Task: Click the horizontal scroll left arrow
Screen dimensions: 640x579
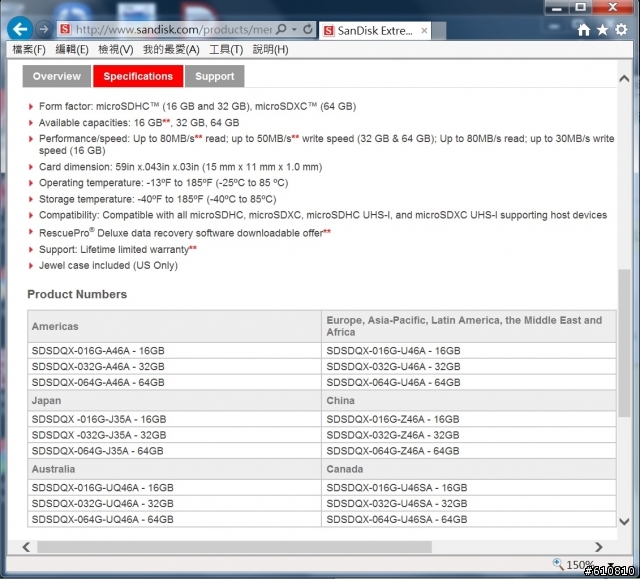Action: (26, 547)
